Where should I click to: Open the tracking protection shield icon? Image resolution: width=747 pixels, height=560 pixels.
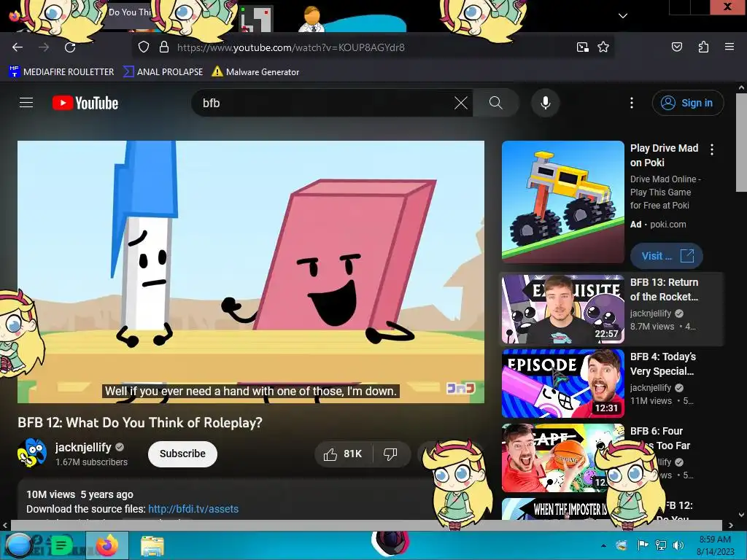click(x=144, y=47)
